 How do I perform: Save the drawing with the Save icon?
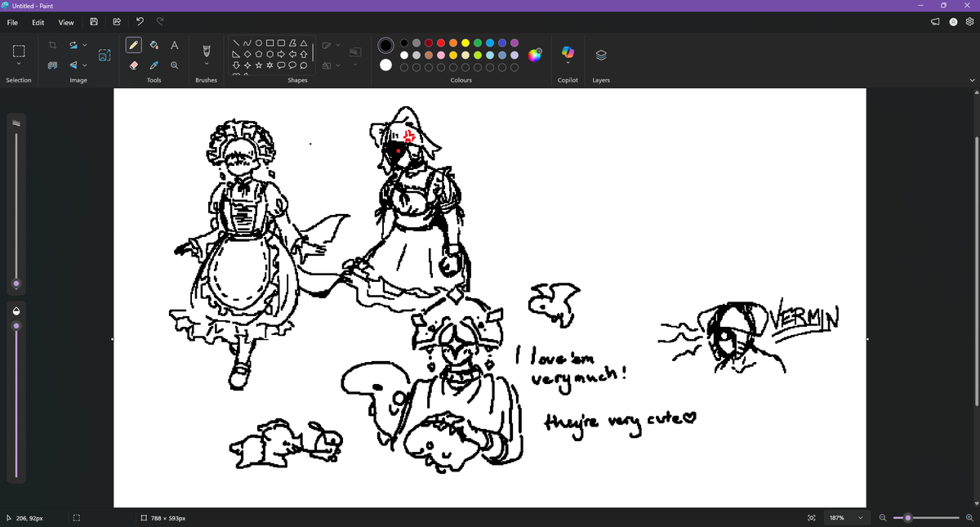pos(94,22)
